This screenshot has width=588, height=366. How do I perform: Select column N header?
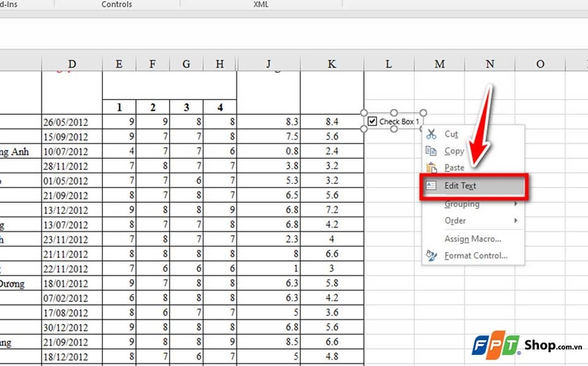[490, 64]
